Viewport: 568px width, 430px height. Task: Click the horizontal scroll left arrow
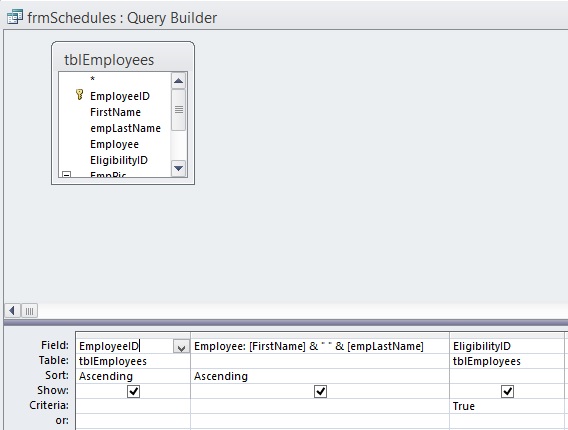coord(12,310)
